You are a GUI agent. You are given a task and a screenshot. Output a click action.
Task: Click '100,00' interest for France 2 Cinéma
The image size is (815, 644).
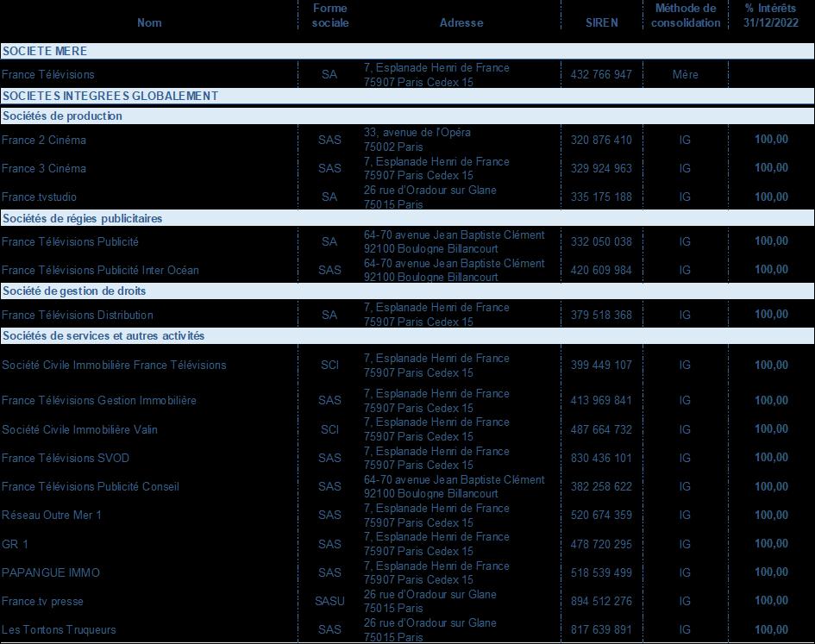pyautogui.click(x=771, y=140)
